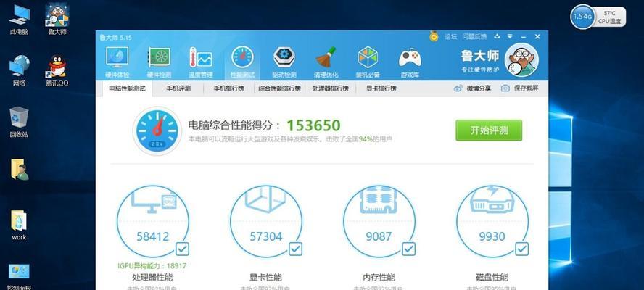Screen dimensions: 644x290
Task: Click the Weibo share icon
Action: (458, 88)
